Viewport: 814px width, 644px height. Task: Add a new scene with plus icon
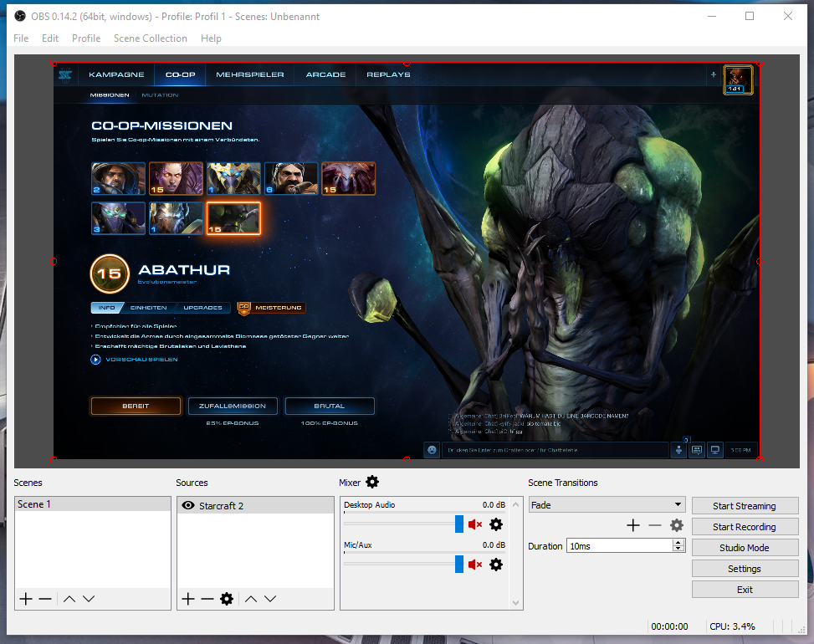(x=26, y=599)
